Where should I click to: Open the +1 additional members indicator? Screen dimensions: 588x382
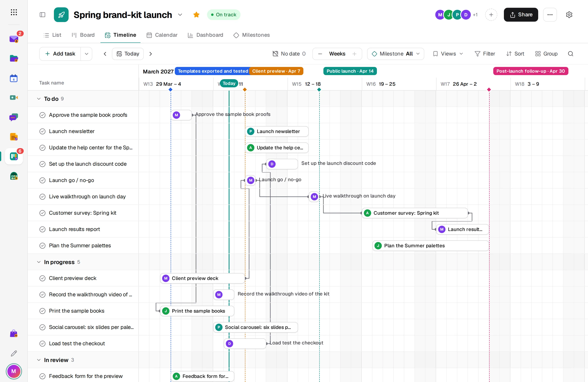(475, 14)
